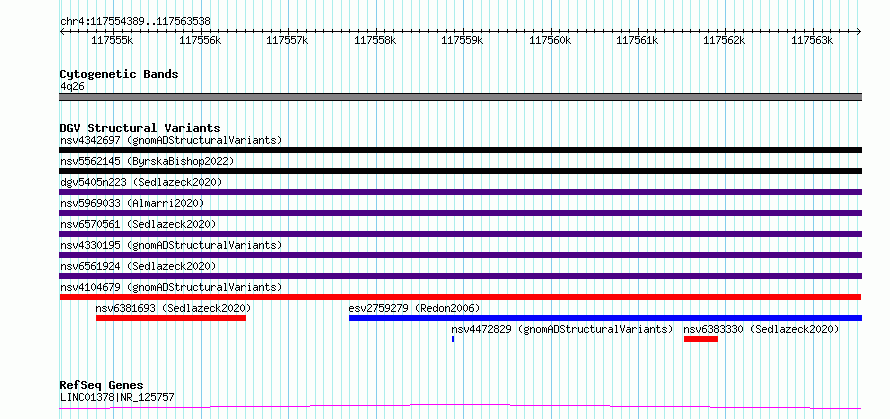Screen dimensions: 890x419
Task: Click the blue bar under esv2759279
Action: [x=606, y=318]
